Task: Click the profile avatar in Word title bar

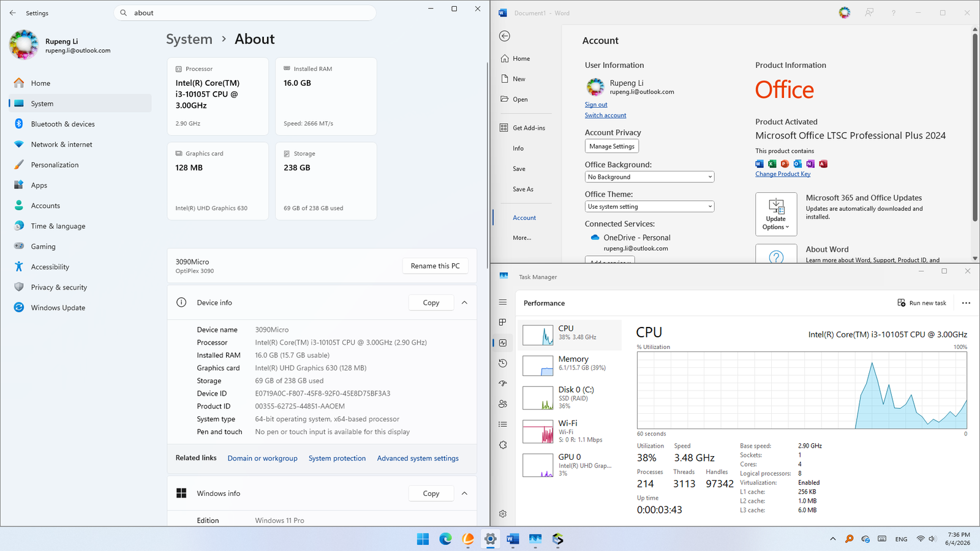Action: click(845, 13)
